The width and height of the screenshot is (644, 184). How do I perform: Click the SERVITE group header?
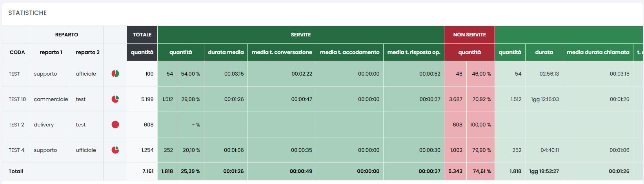click(300, 35)
